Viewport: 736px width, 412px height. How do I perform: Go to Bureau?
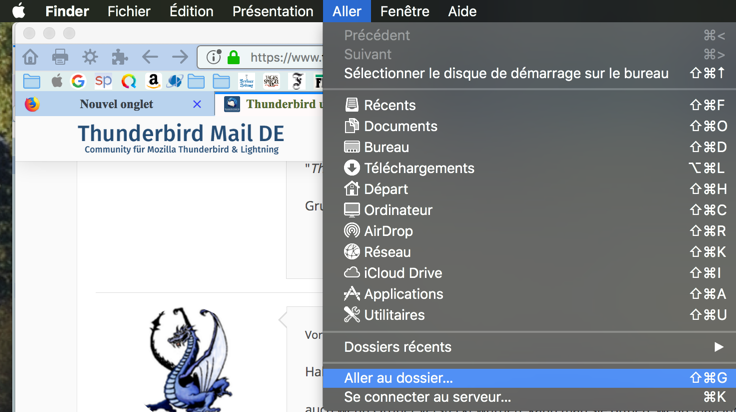tap(529, 147)
